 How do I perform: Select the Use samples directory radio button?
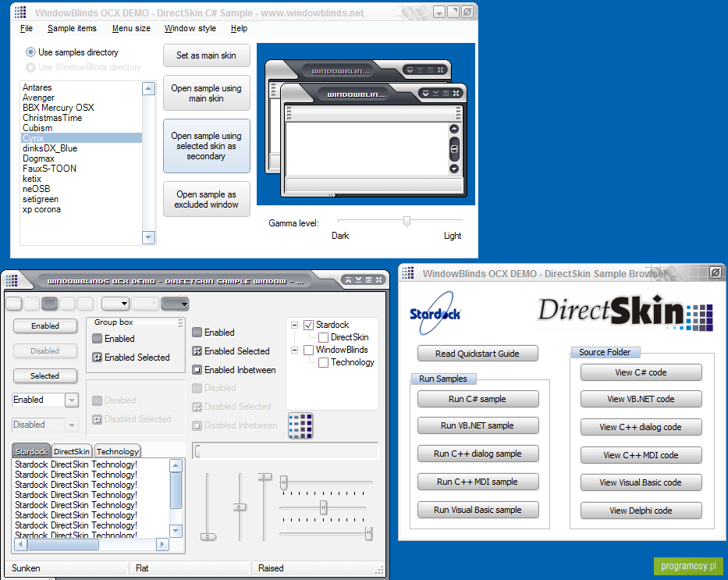30,52
